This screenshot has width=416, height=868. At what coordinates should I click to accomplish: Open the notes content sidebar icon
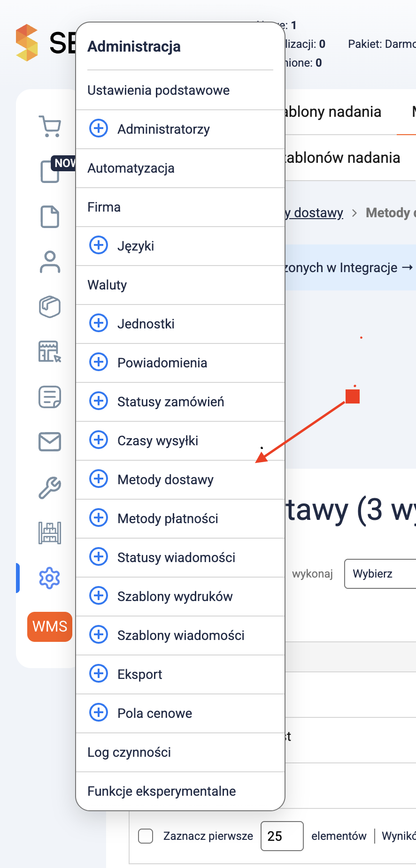(x=50, y=397)
